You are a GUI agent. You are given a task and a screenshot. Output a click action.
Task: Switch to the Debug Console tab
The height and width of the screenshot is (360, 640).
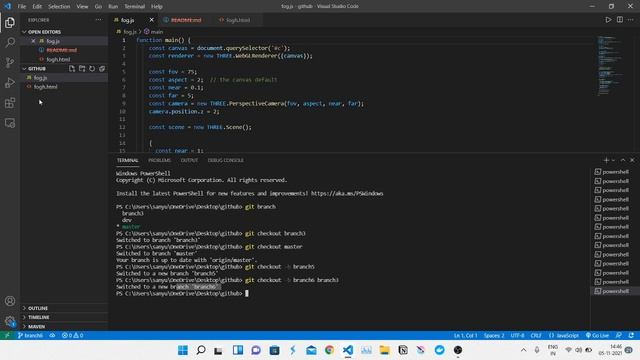point(225,160)
